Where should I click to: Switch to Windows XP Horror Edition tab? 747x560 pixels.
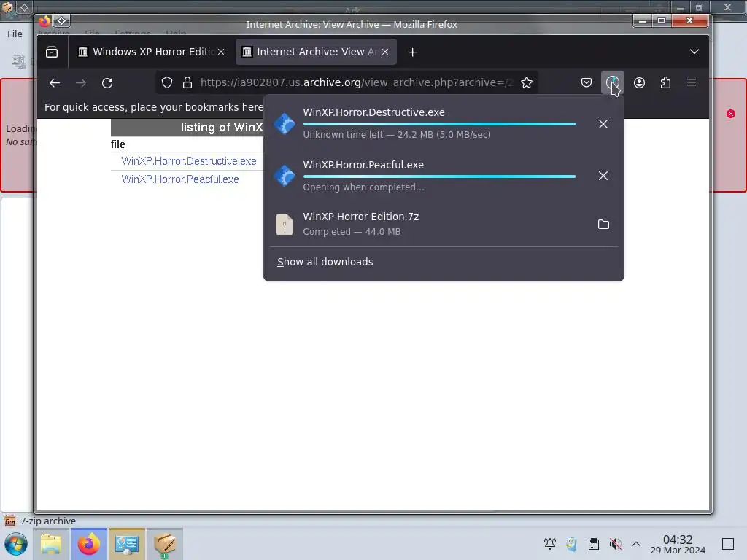(x=150, y=52)
